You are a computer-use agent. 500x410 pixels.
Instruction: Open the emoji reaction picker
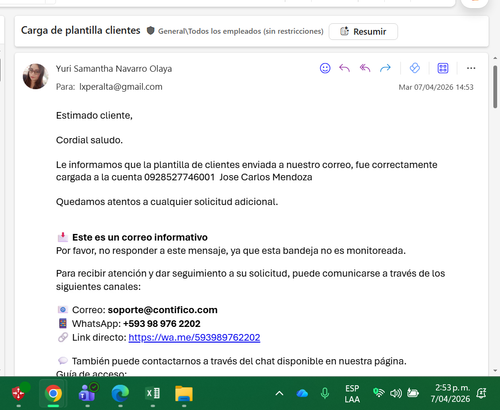click(x=325, y=68)
